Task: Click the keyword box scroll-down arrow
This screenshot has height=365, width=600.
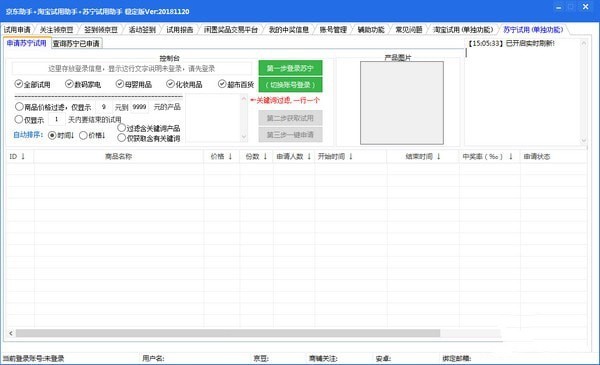Action: pyautogui.click(x=244, y=137)
